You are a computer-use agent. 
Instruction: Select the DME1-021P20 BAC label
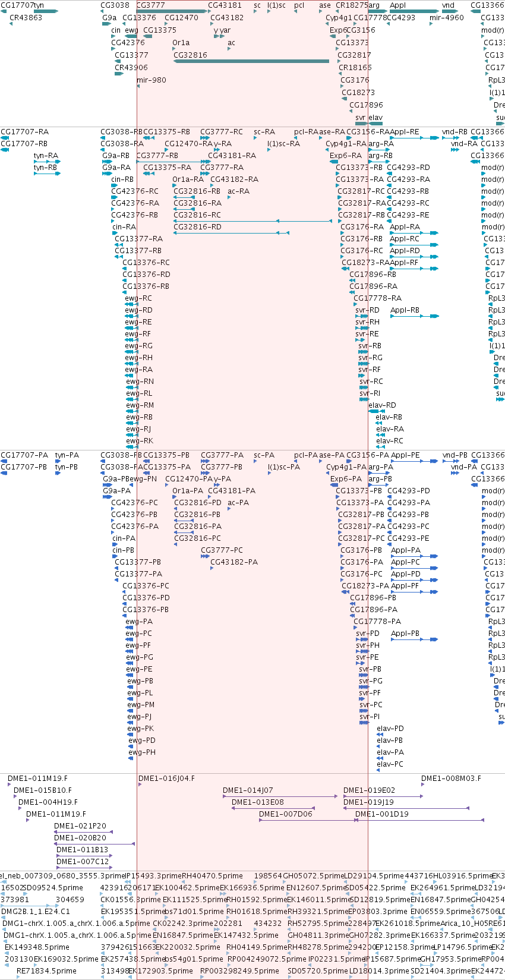point(80,826)
